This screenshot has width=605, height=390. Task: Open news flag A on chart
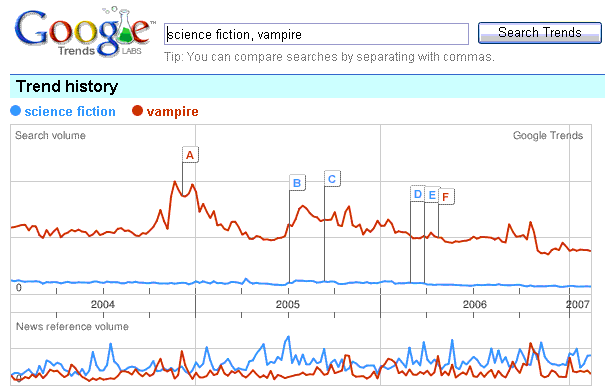[x=190, y=155]
